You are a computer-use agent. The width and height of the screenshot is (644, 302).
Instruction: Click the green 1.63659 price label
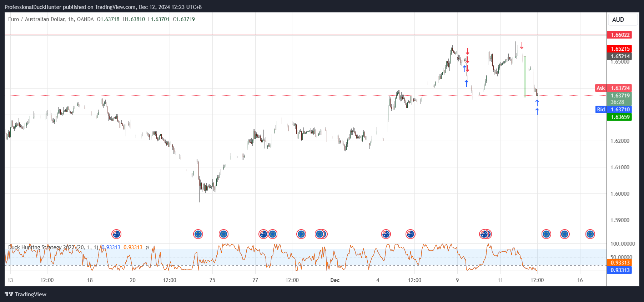tap(619, 117)
